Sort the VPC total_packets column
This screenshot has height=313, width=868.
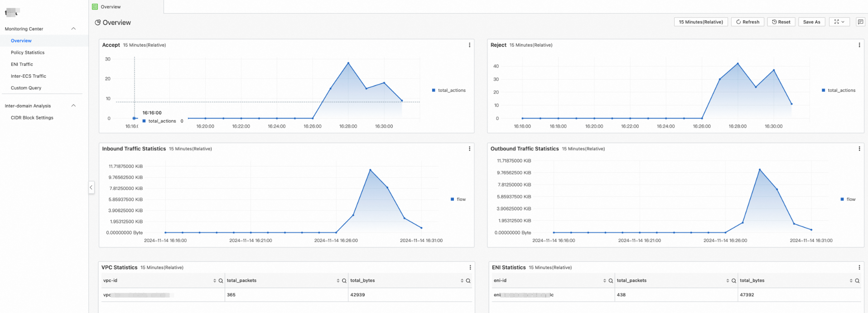[338, 281]
